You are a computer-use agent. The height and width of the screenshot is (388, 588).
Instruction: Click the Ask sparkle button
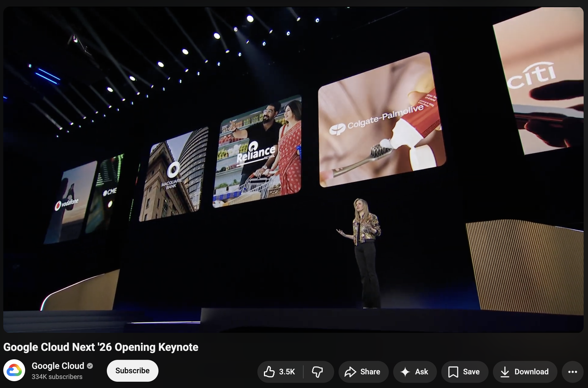pyautogui.click(x=415, y=372)
